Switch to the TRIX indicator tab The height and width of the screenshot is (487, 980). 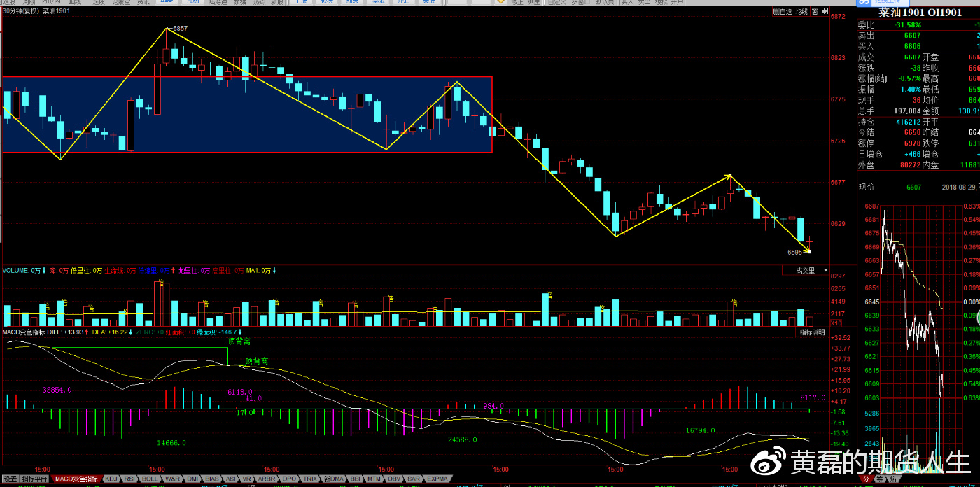(x=311, y=479)
